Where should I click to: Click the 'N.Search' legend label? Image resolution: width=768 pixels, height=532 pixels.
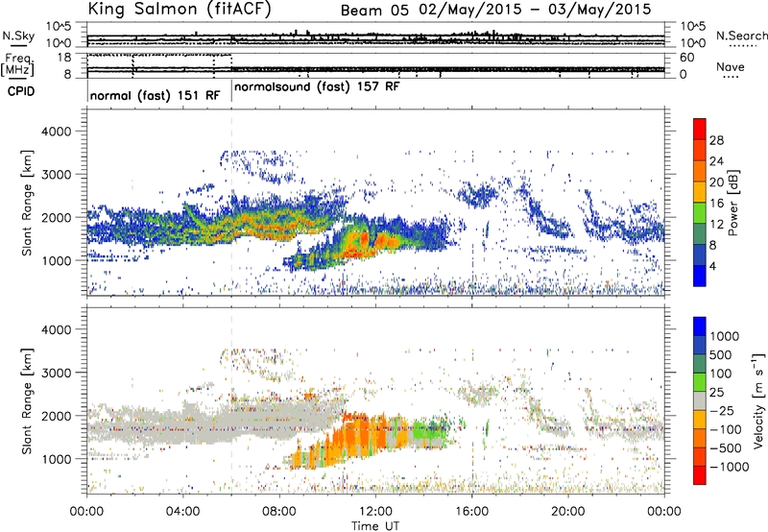point(741,36)
